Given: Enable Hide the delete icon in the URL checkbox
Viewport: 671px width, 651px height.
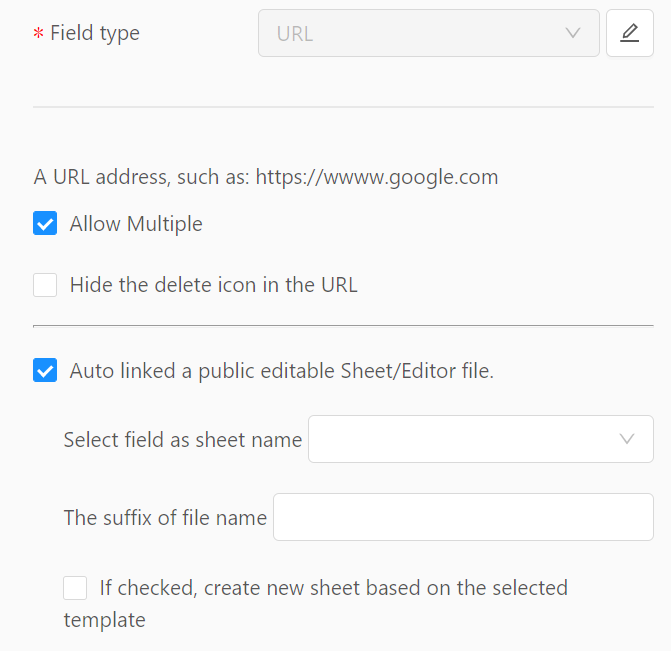Looking at the screenshot, I should point(45,285).
